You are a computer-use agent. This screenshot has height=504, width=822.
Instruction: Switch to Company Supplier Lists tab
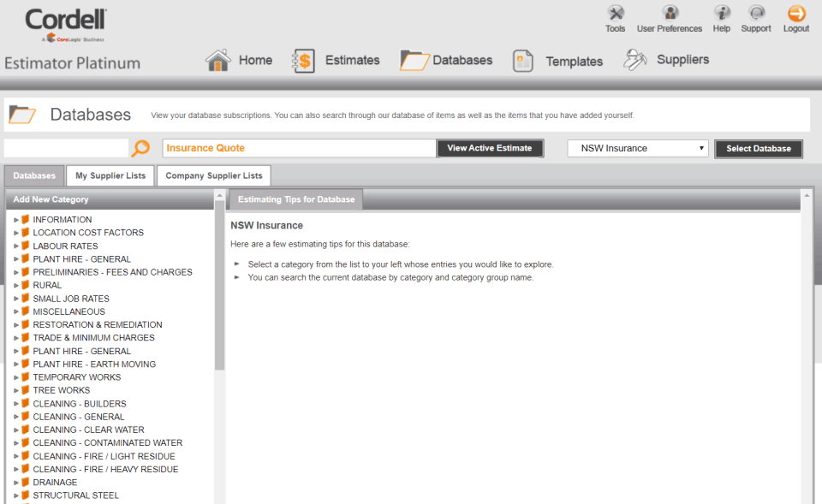tap(214, 175)
